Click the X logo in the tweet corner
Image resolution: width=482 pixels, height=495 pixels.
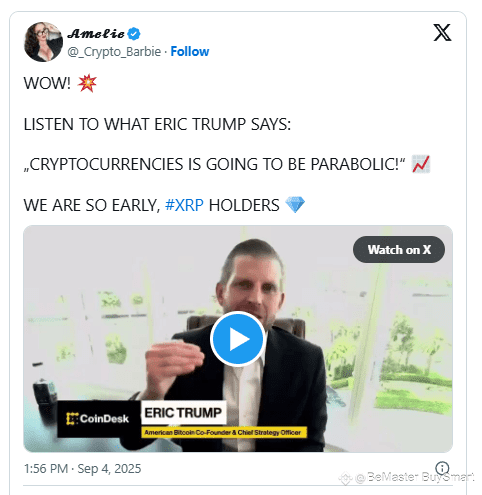click(x=442, y=33)
